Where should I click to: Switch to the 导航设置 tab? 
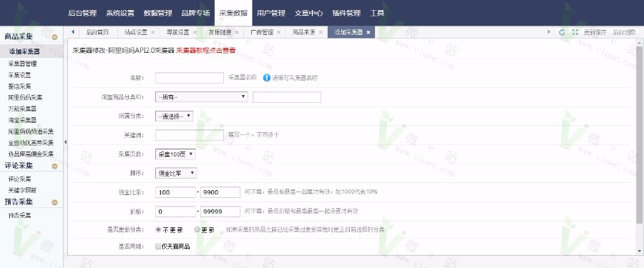[x=178, y=32]
